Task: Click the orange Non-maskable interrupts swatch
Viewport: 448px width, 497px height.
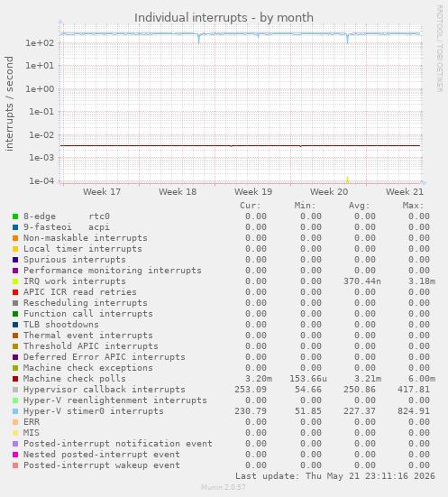Action: click(x=15, y=238)
